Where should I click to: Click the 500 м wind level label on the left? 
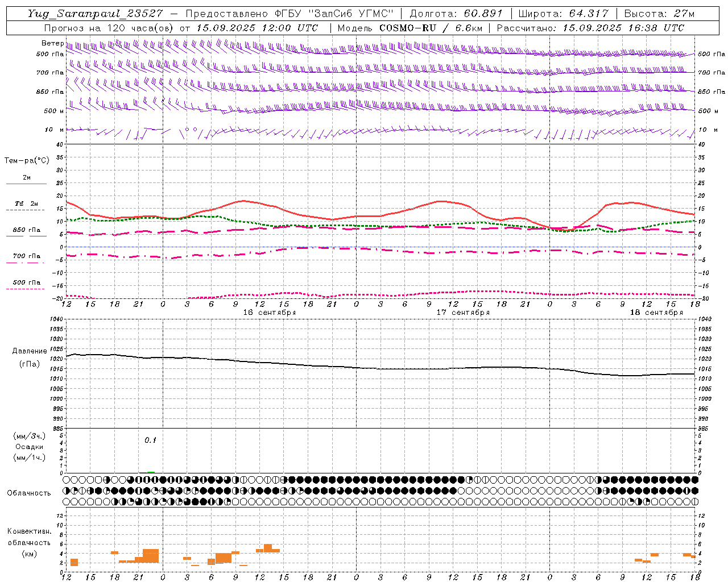pyautogui.click(x=54, y=111)
